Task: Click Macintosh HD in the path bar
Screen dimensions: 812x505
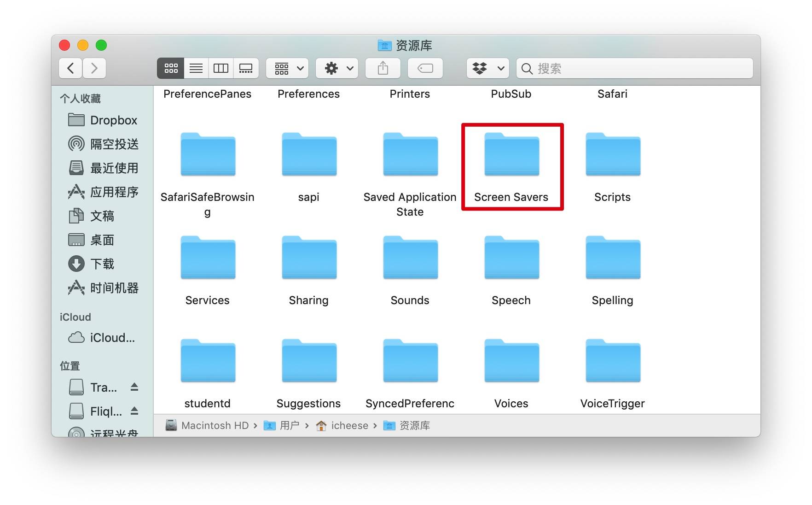Action: tap(215, 425)
